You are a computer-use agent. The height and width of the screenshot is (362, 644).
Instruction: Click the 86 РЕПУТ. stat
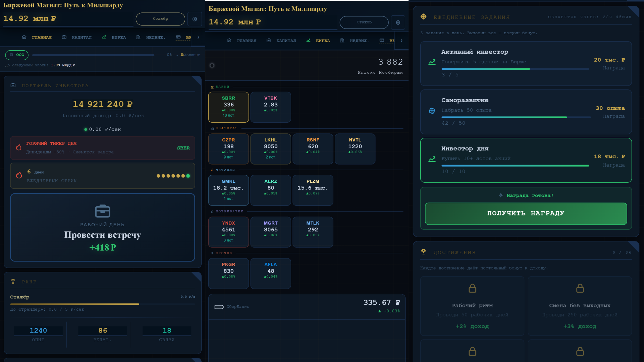tap(103, 335)
